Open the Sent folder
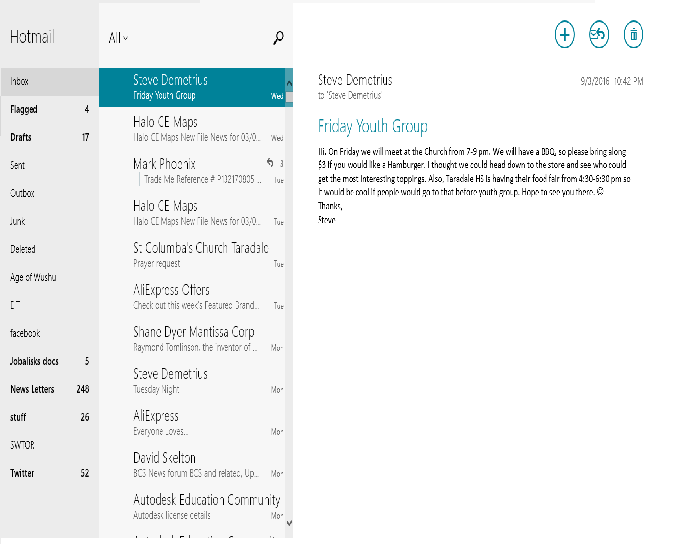Screen dimensions: 674x544 49,165
